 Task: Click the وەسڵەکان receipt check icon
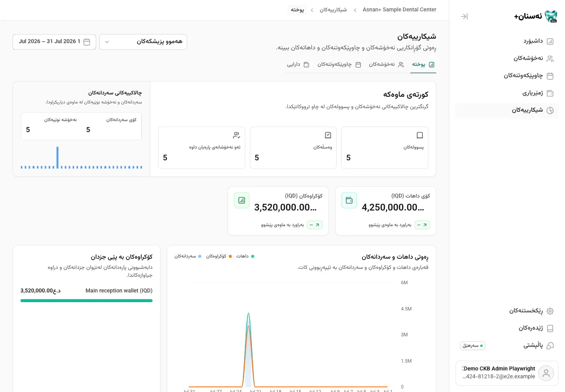pyautogui.click(x=328, y=135)
